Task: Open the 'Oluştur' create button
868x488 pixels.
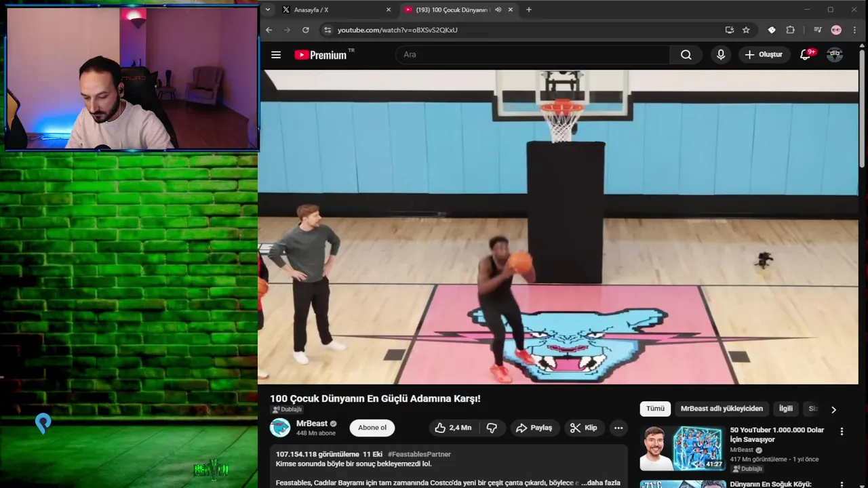Action: (764, 55)
